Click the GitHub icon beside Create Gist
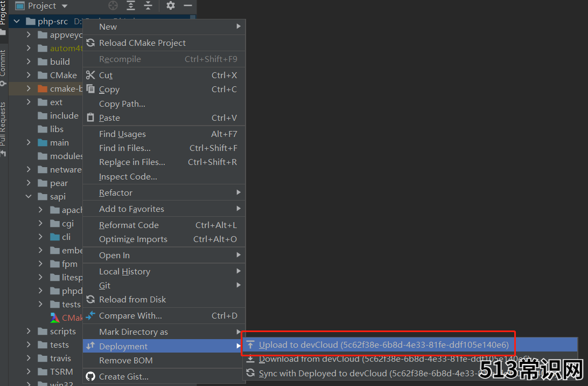This screenshot has height=386, width=588. (90, 376)
